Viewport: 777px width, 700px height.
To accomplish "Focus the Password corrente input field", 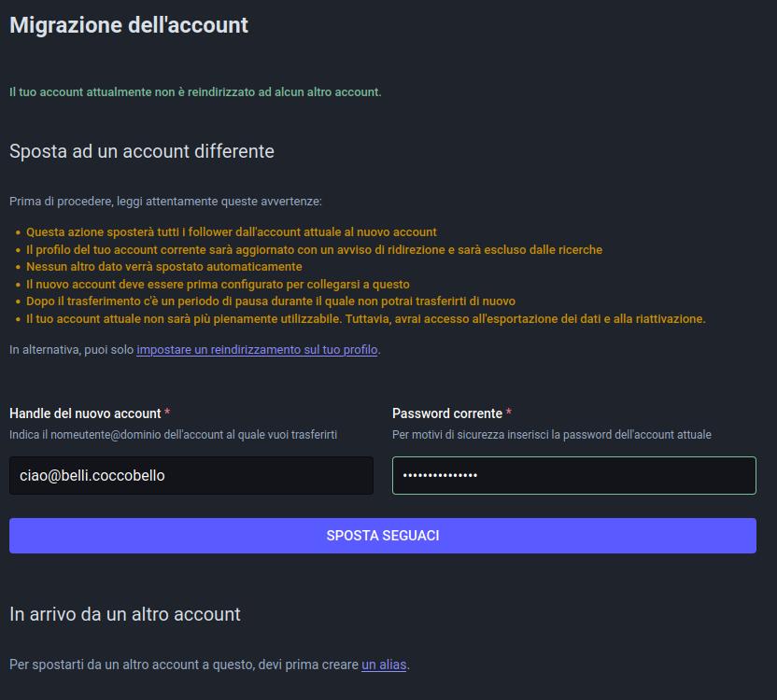I will [573, 476].
